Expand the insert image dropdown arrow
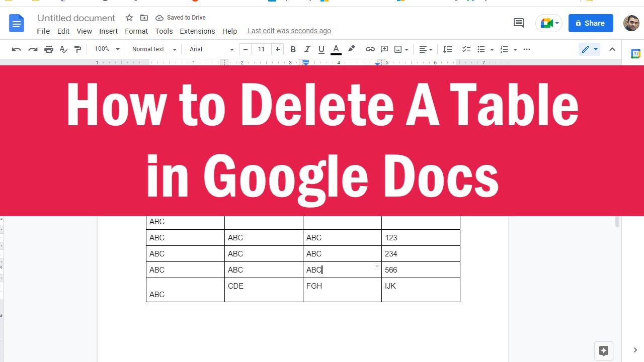Image resolution: width=644 pixels, height=362 pixels. coord(406,49)
